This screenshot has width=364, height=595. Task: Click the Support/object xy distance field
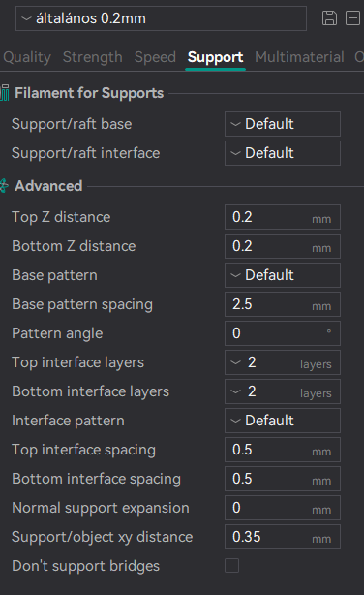point(283,537)
